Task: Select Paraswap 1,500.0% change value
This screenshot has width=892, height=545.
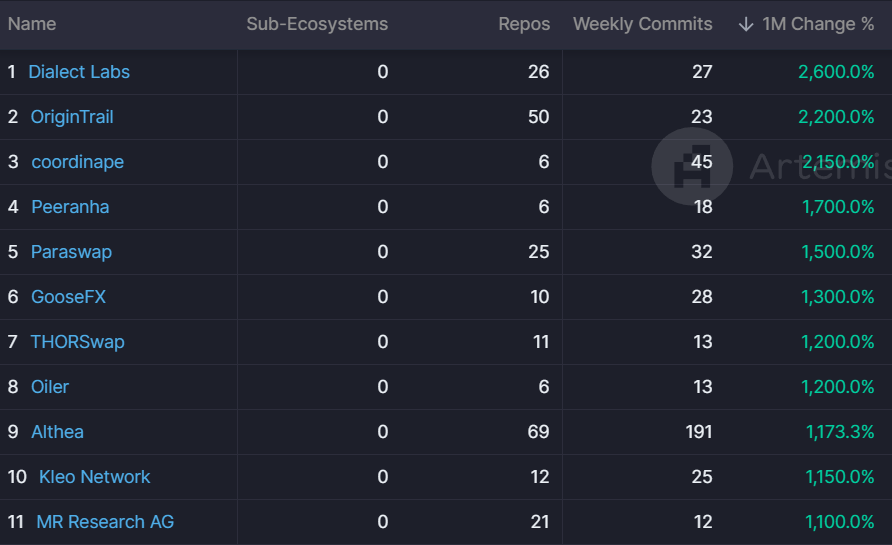Action: point(838,251)
